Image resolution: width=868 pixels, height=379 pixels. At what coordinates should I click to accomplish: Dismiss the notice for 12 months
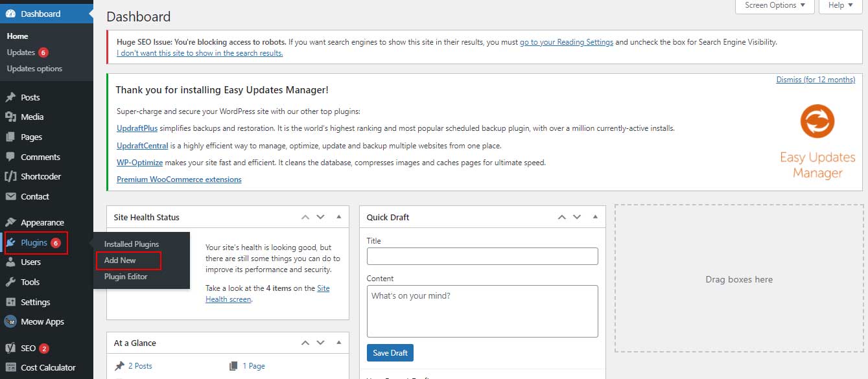click(x=815, y=80)
